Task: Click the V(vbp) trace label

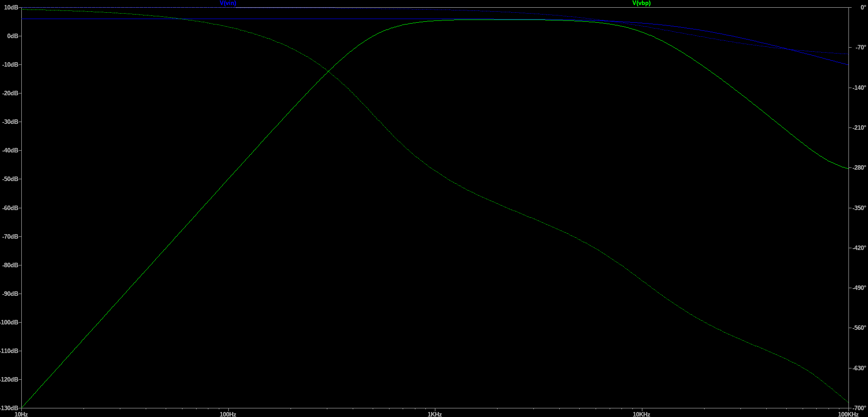Action: click(x=641, y=3)
